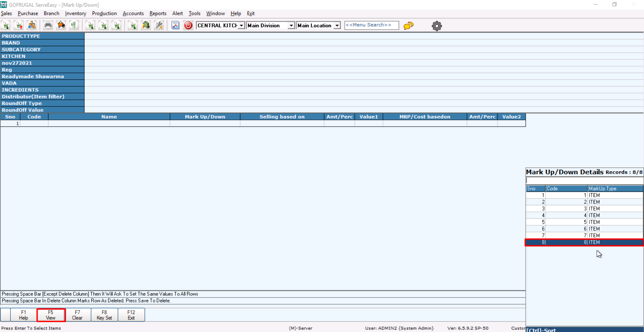Open the Window menu
The width and height of the screenshot is (644, 332).
[x=215, y=13]
